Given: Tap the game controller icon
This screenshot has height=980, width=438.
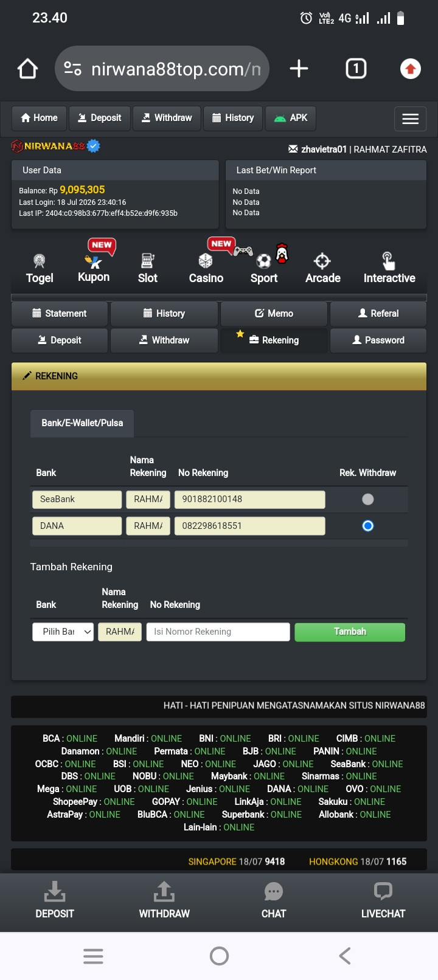Looking at the screenshot, I should [243, 250].
